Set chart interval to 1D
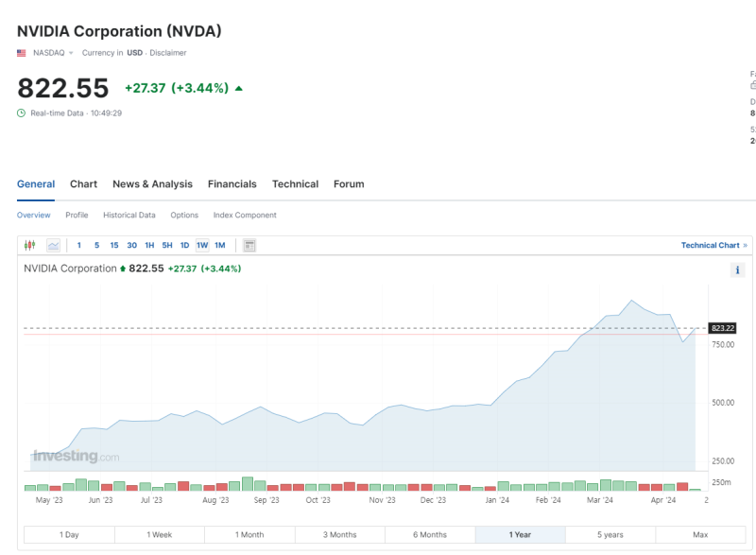756x555 pixels. [184, 246]
